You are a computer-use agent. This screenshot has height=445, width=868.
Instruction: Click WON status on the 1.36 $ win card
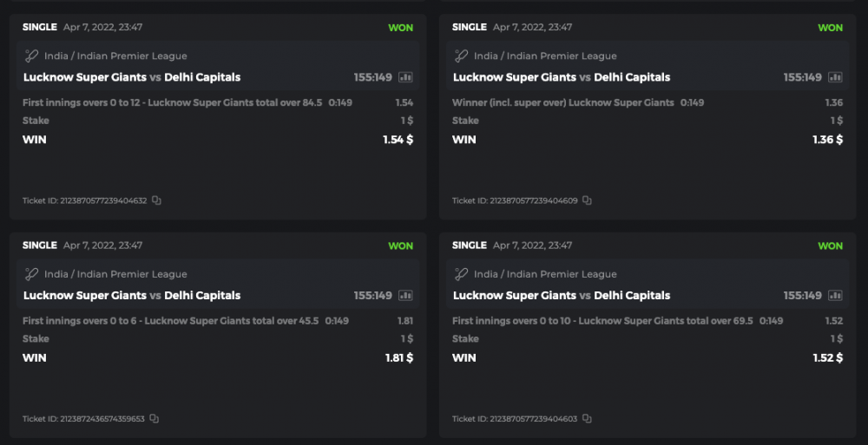(830, 28)
